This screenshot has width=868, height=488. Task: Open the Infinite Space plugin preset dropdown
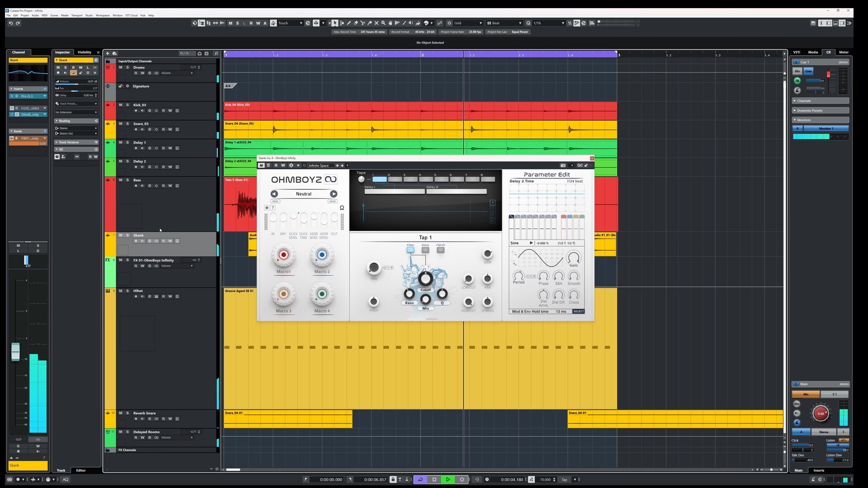pos(347,165)
